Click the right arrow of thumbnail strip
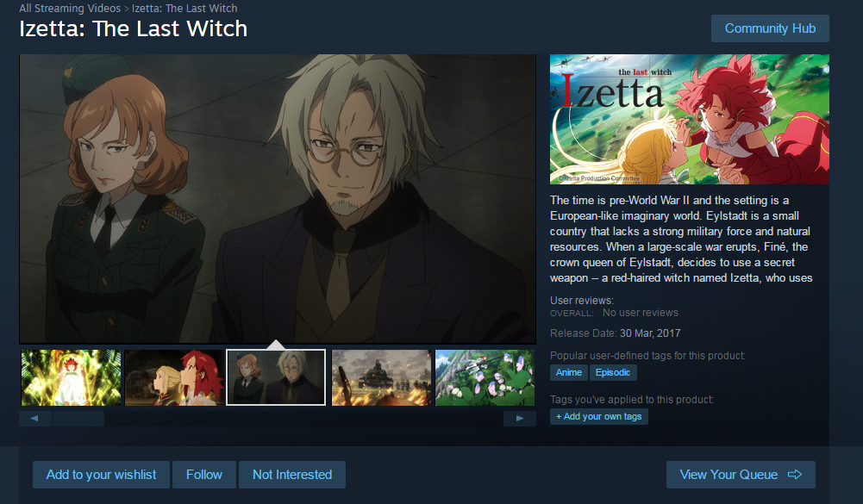 click(520, 418)
